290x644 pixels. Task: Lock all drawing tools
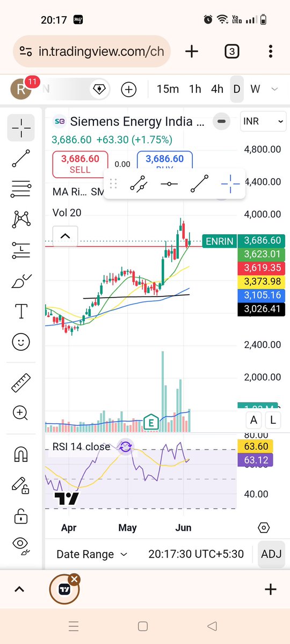[x=21, y=516]
